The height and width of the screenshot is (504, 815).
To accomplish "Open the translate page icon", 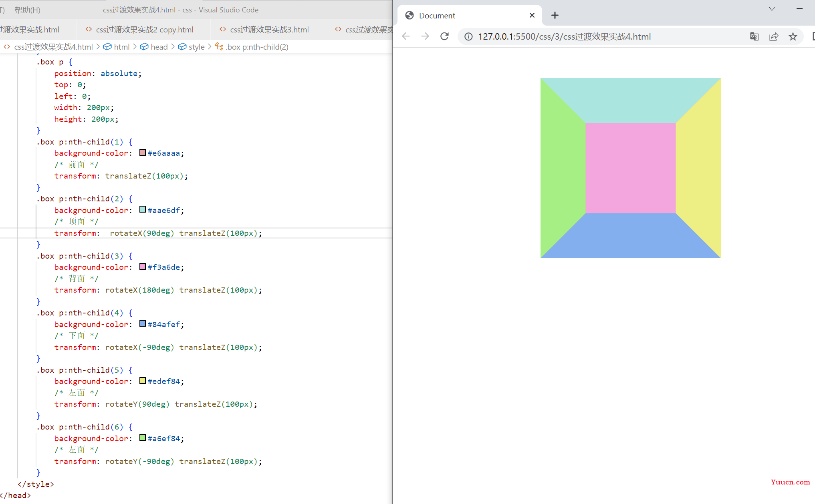I will pyautogui.click(x=754, y=36).
